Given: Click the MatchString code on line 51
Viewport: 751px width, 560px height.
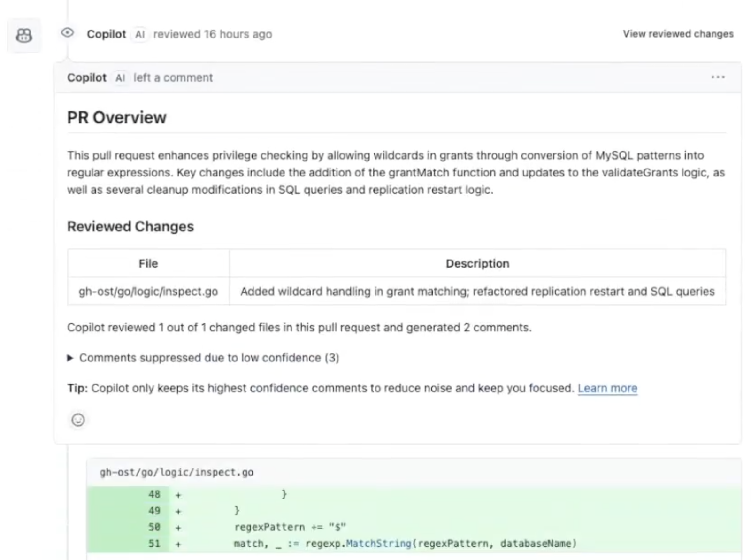Looking at the screenshot, I should point(378,544).
